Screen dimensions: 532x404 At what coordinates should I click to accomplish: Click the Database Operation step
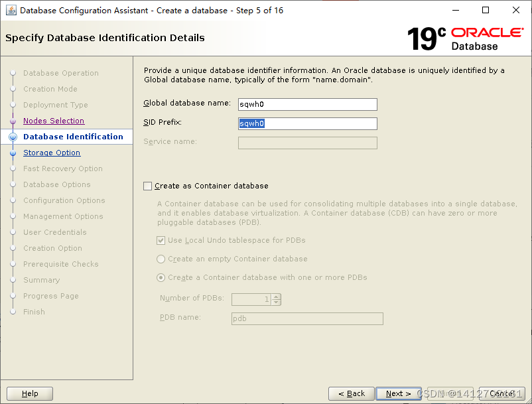(x=61, y=73)
